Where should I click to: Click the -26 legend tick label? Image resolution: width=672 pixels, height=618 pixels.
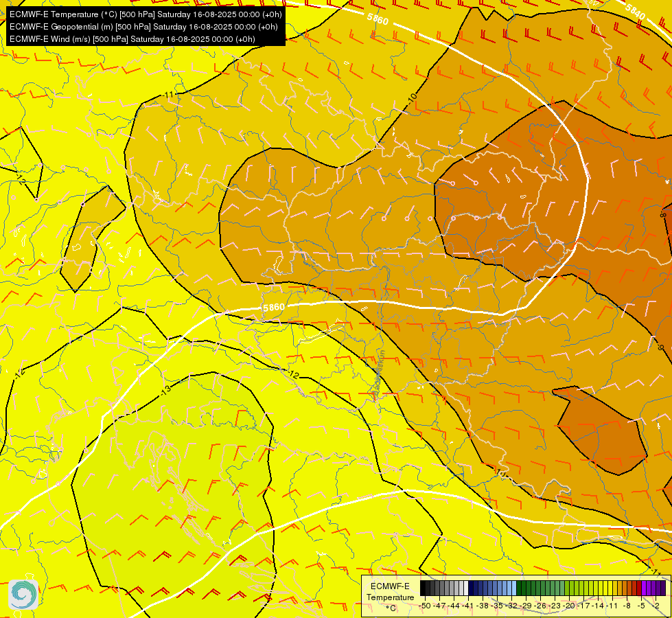(540, 606)
